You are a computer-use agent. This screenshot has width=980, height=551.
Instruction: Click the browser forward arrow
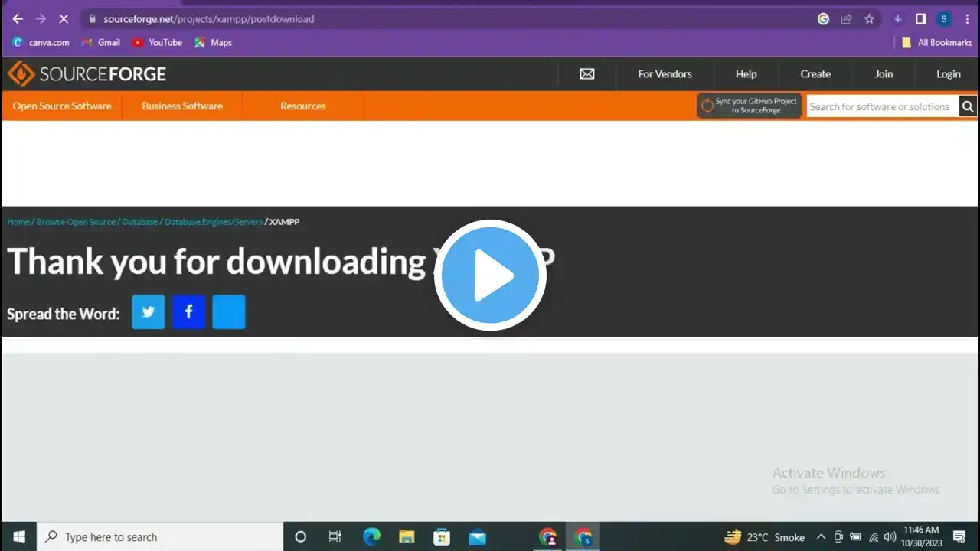pyautogui.click(x=41, y=19)
